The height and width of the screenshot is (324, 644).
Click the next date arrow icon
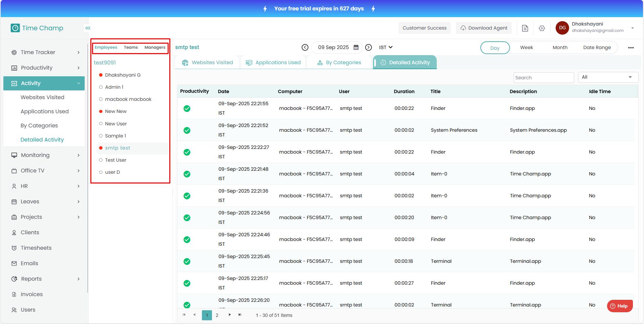pyautogui.click(x=369, y=47)
